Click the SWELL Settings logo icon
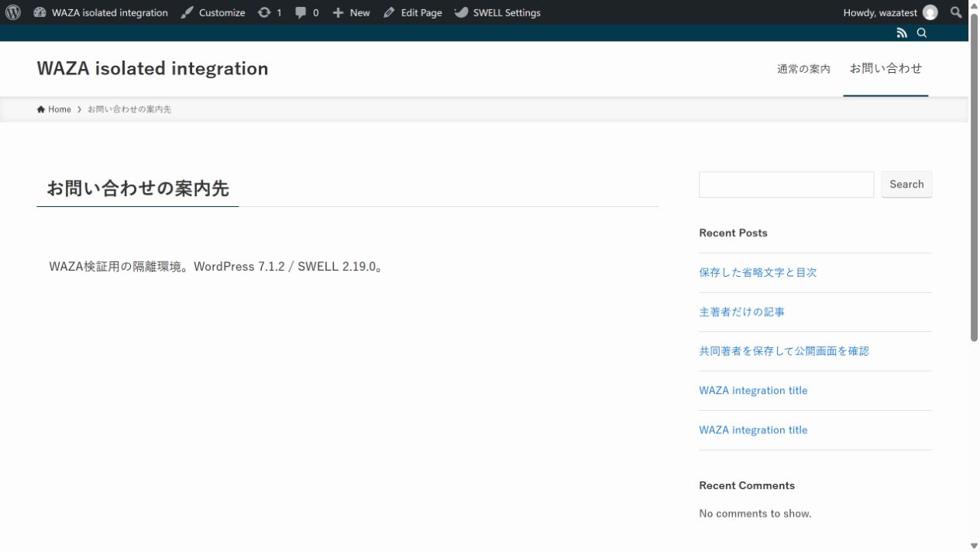The width and height of the screenshot is (980, 552). coord(461,12)
